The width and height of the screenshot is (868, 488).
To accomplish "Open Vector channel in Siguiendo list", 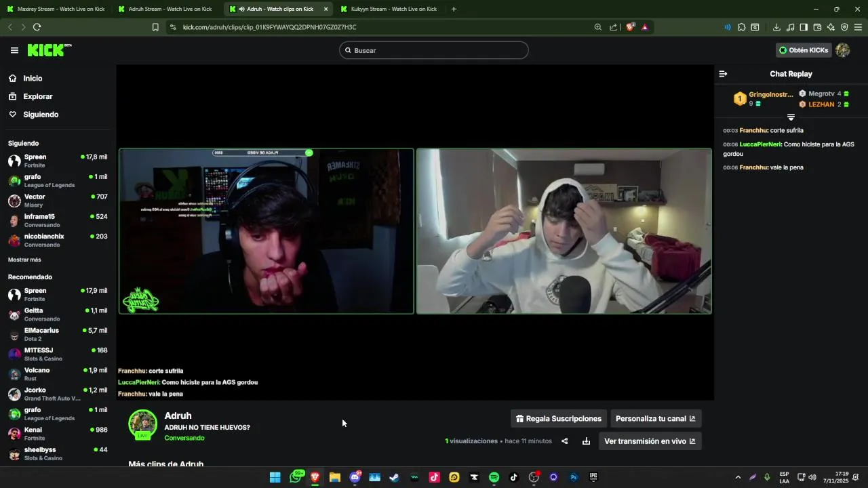I will click(58, 201).
